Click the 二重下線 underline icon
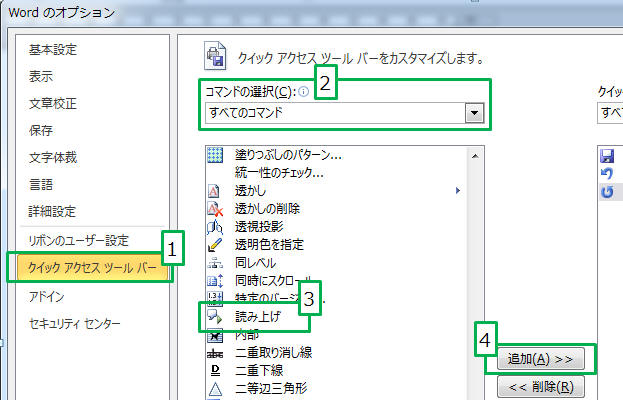 click(215, 371)
